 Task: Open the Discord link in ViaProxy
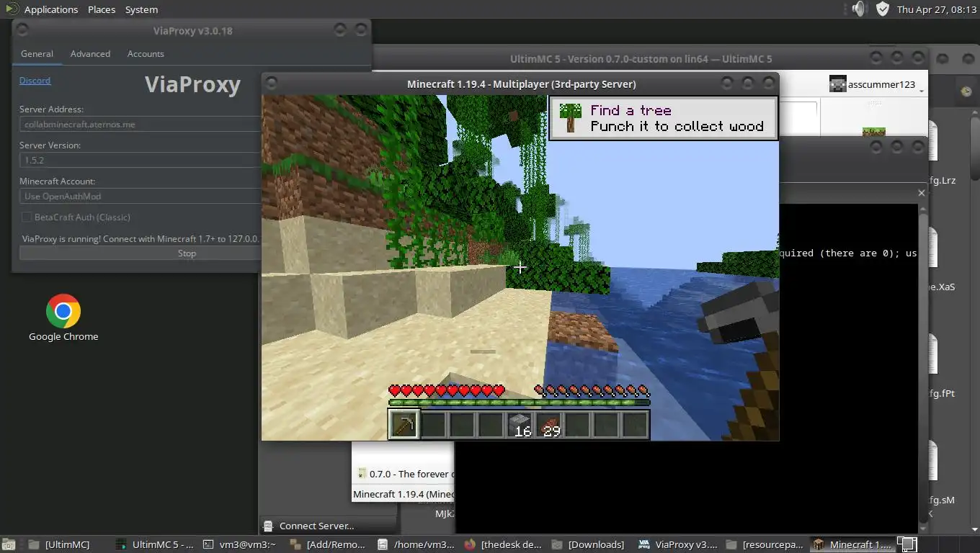(x=35, y=81)
